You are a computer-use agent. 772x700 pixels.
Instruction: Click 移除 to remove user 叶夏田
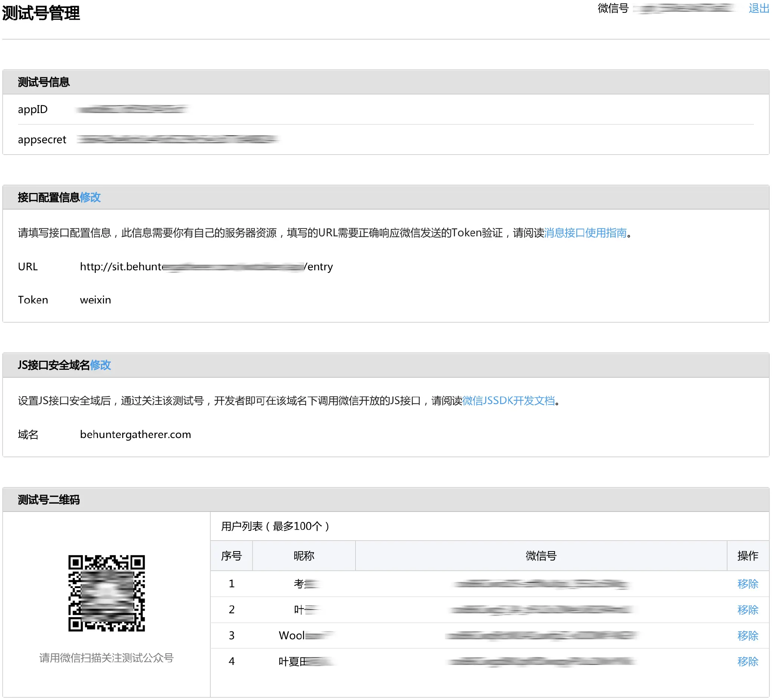[x=747, y=661]
